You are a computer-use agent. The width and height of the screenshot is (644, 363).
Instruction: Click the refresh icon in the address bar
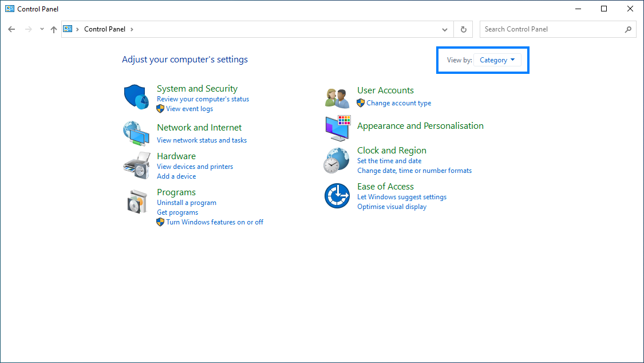pyautogui.click(x=463, y=29)
